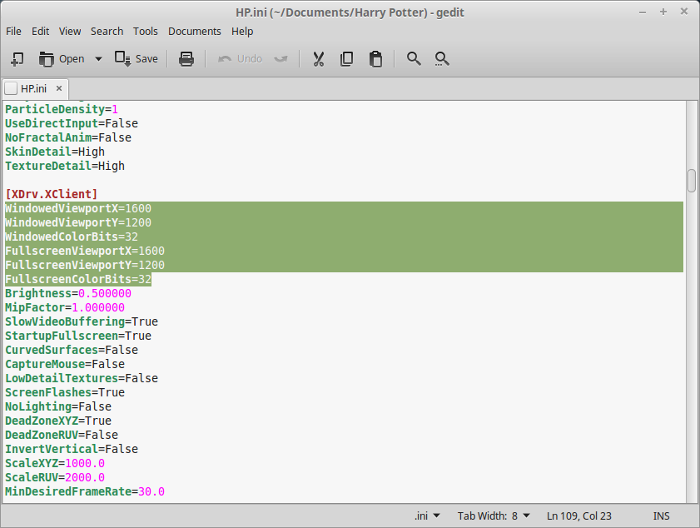This screenshot has height=528, width=700.
Task: Click the [XDrv.XClient] section header
Action: pos(51,194)
